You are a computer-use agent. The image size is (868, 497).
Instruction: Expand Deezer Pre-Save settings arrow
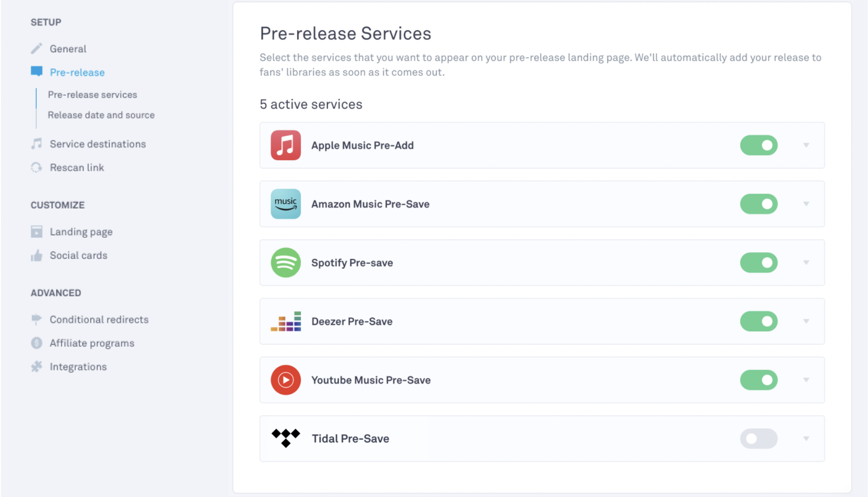(x=806, y=321)
